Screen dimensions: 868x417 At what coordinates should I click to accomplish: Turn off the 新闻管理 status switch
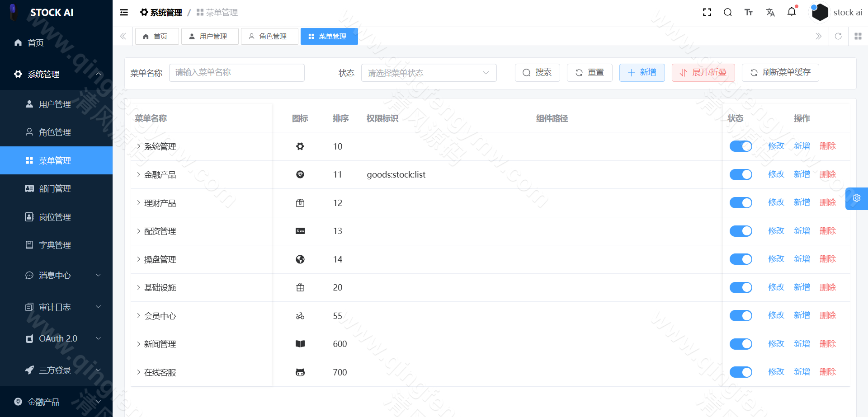[741, 344]
